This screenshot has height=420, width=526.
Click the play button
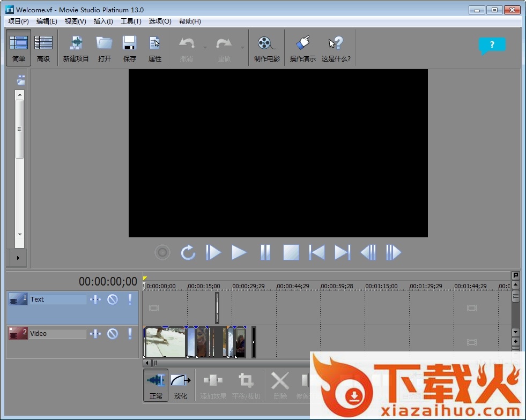pyautogui.click(x=239, y=252)
